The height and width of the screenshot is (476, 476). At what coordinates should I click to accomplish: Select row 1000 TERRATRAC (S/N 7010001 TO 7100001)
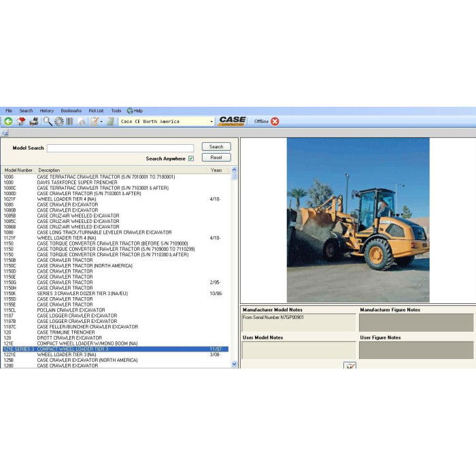(x=116, y=177)
